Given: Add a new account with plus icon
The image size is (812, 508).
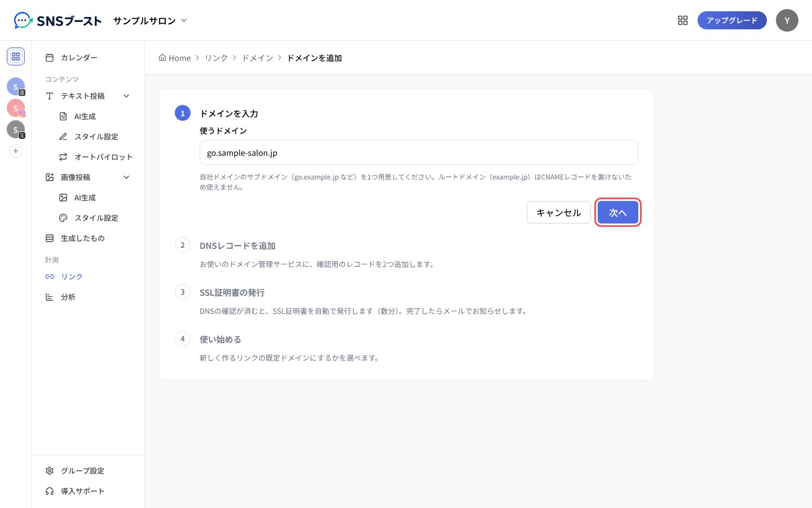Looking at the screenshot, I should [x=16, y=151].
